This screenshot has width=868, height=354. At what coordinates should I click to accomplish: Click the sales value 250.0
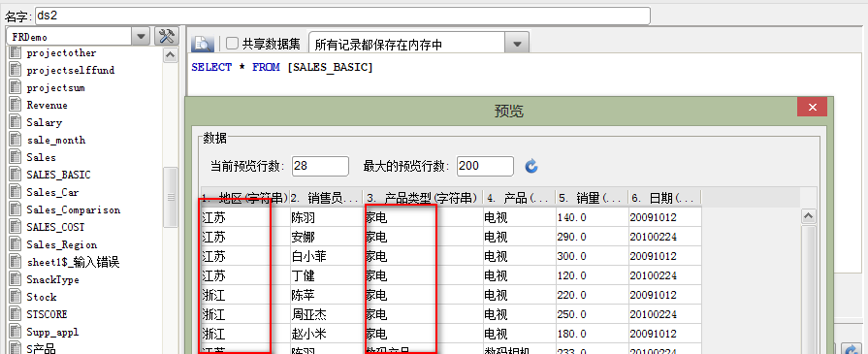(592, 314)
